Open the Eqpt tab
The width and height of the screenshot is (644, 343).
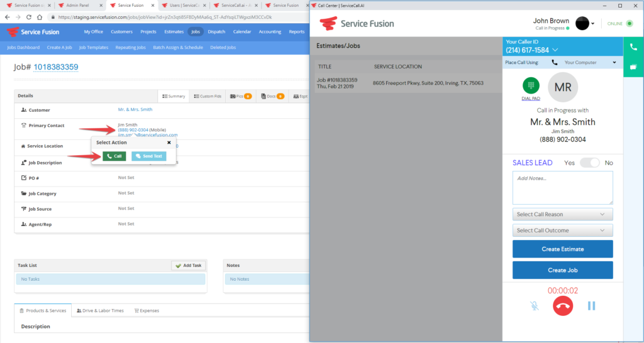[299, 96]
